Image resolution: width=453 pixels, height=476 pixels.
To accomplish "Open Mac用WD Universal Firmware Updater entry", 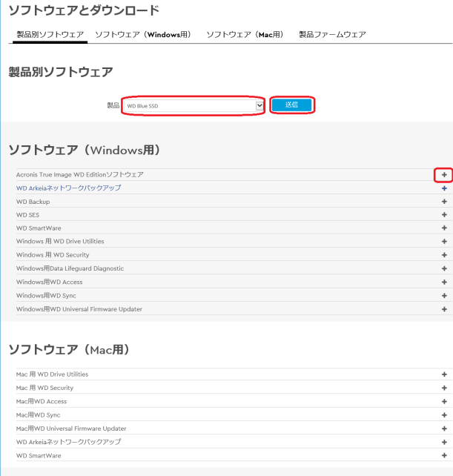I will point(71,429).
